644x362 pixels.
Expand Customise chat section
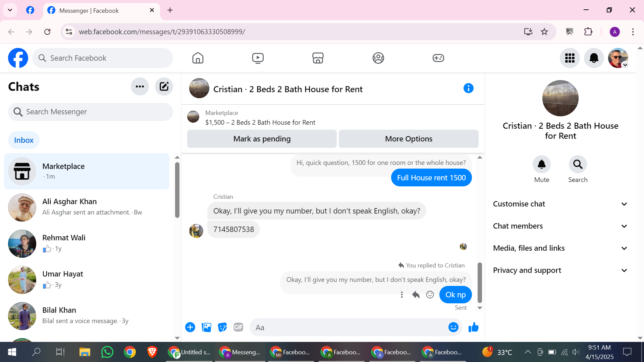click(x=560, y=204)
